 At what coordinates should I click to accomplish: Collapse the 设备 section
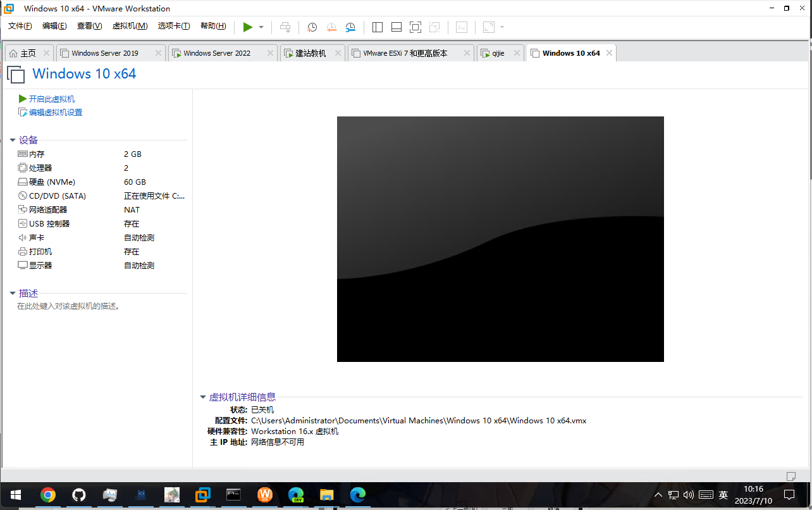(13, 140)
